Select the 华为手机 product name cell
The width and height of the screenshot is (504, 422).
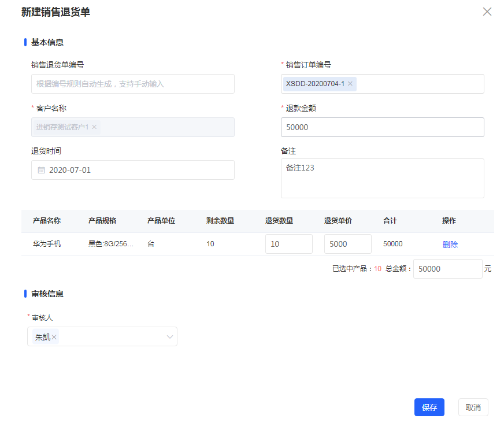tap(47, 244)
